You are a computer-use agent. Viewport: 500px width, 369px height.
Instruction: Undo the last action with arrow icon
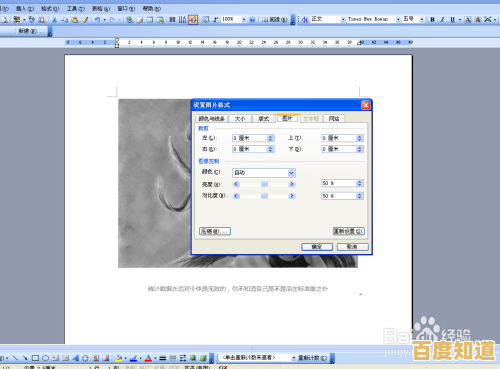click(x=97, y=20)
